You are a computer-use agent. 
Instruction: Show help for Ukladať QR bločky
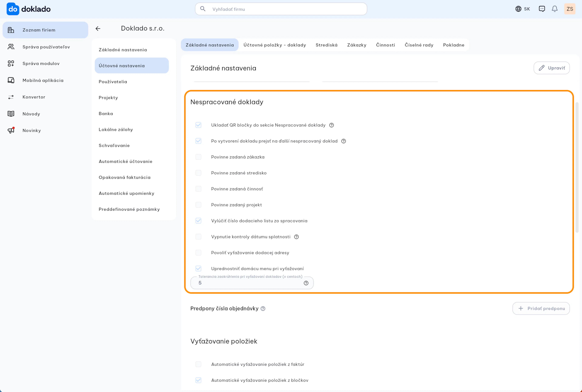click(331, 125)
